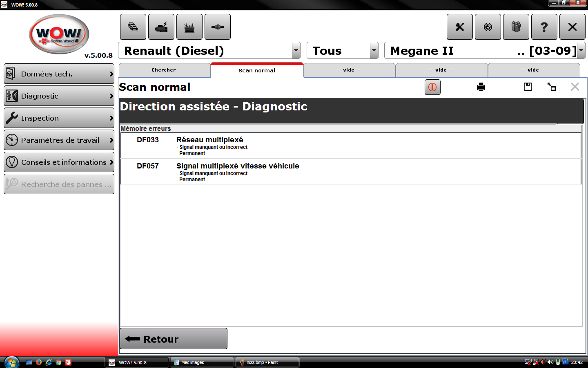This screenshot has width=588, height=368.
Task: Save the scan with floppy icon
Action: [x=528, y=87]
